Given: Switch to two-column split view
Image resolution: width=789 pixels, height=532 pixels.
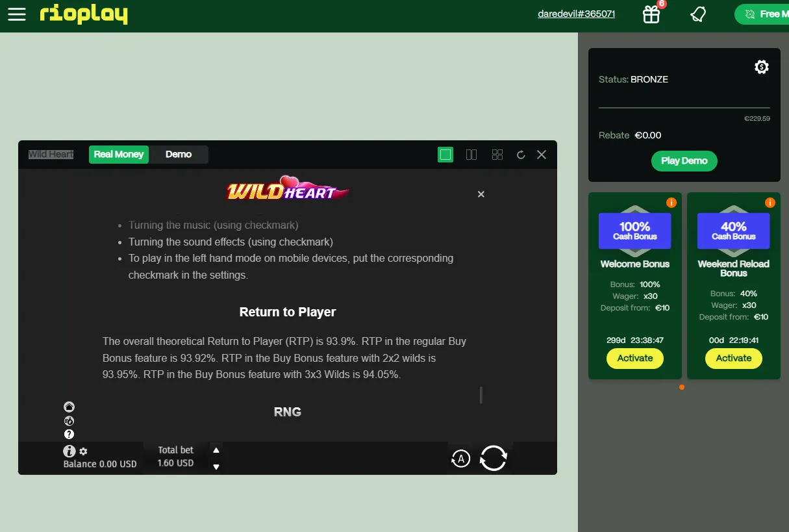Looking at the screenshot, I should (471, 155).
